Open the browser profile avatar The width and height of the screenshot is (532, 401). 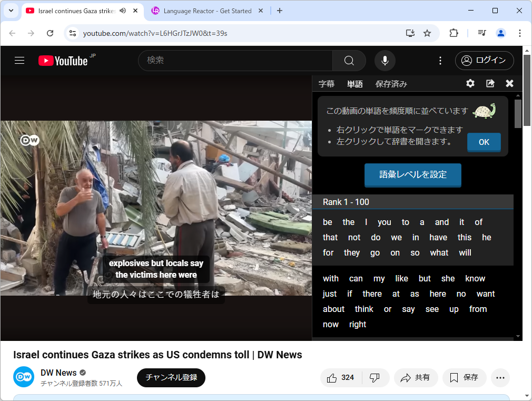click(x=501, y=33)
